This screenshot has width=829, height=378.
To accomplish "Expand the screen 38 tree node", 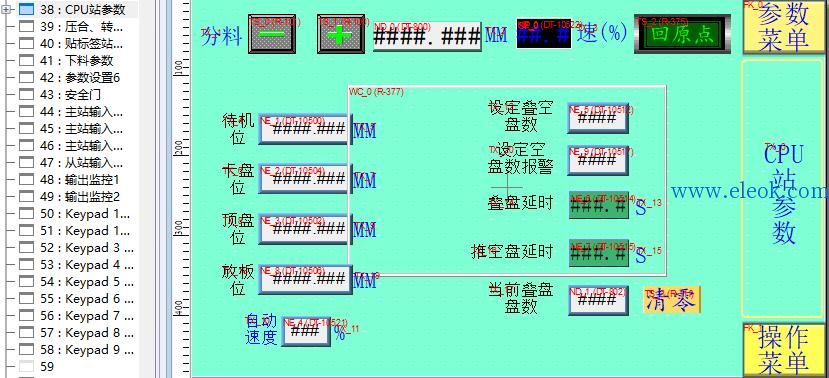I will point(6,10).
